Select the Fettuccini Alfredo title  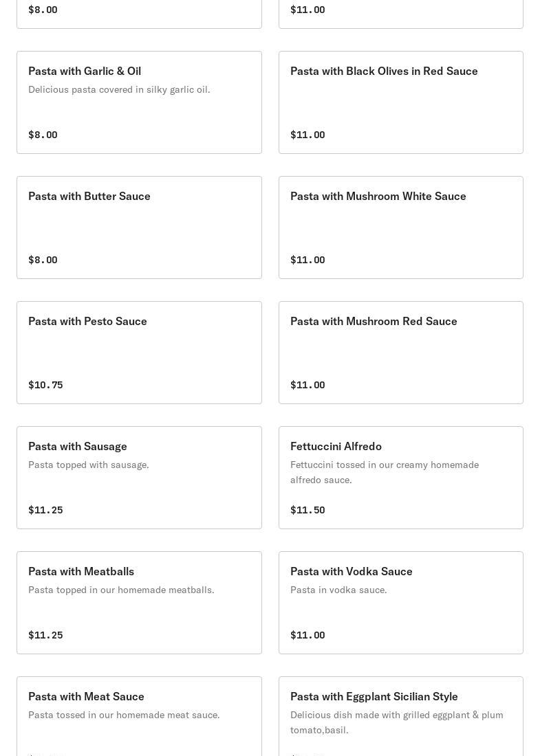coord(336,447)
